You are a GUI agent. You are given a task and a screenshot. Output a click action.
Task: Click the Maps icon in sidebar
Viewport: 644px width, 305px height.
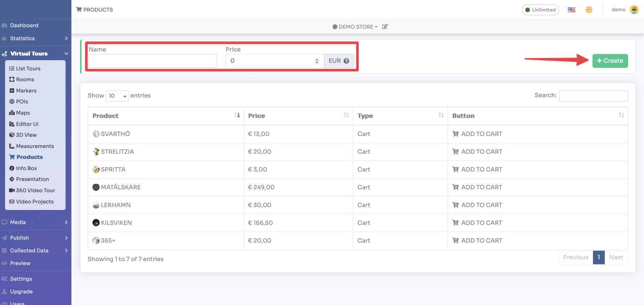(x=12, y=113)
